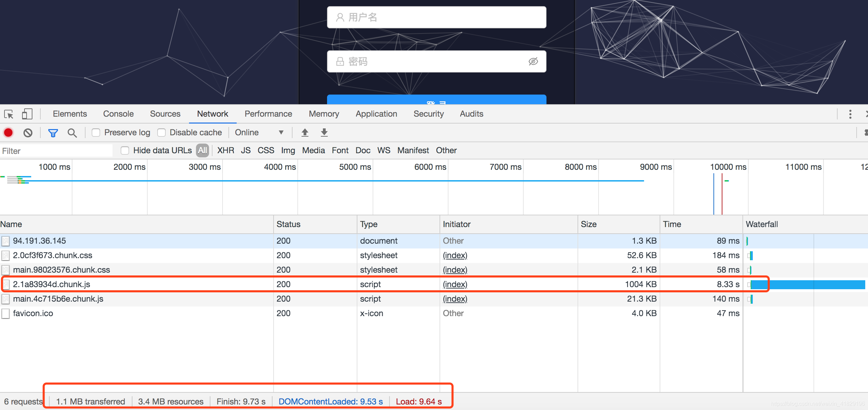Check the Disable cache checkbox
The image size is (868, 410).
[x=161, y=133]
